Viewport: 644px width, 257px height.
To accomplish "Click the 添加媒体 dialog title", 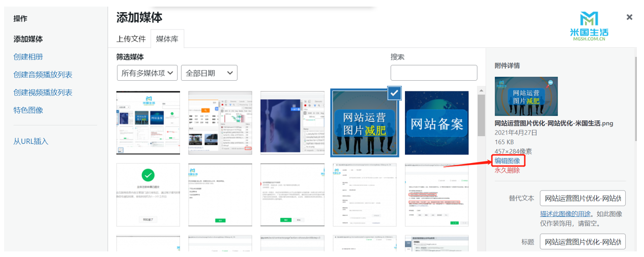I will coord(139,17).
